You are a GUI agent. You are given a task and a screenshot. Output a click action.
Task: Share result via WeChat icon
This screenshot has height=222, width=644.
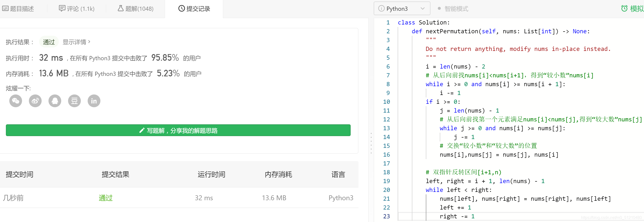coord(15,101)
